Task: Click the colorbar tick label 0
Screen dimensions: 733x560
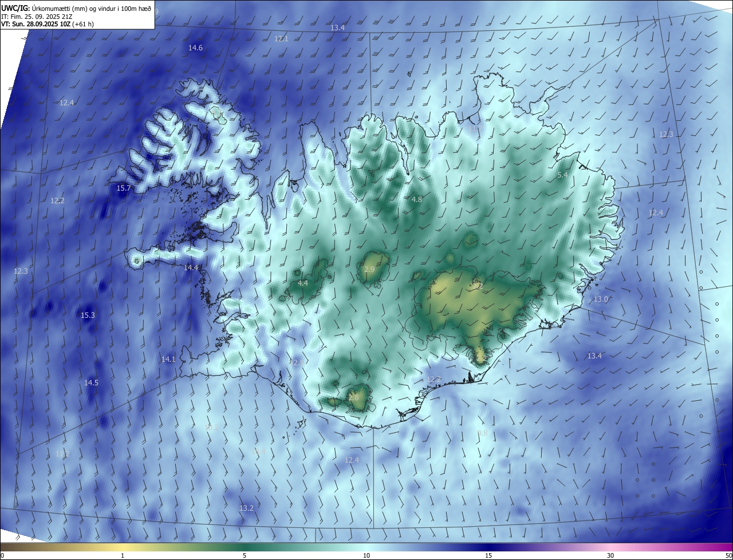Action: (x=2, y=555)
